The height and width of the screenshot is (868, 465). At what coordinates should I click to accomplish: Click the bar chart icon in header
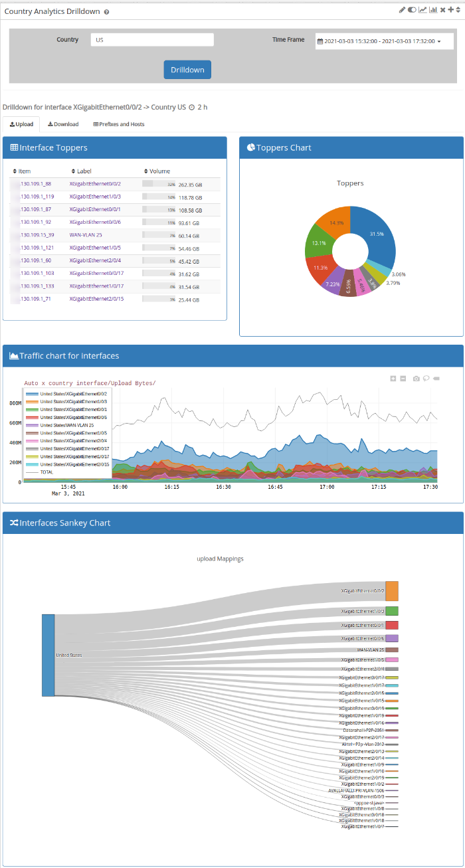coord(433,10)
